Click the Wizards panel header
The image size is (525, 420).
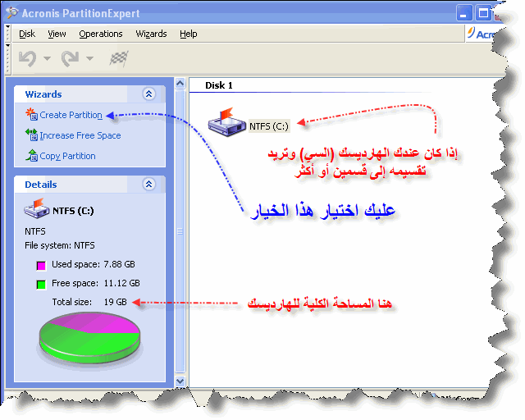coord(89,94)
